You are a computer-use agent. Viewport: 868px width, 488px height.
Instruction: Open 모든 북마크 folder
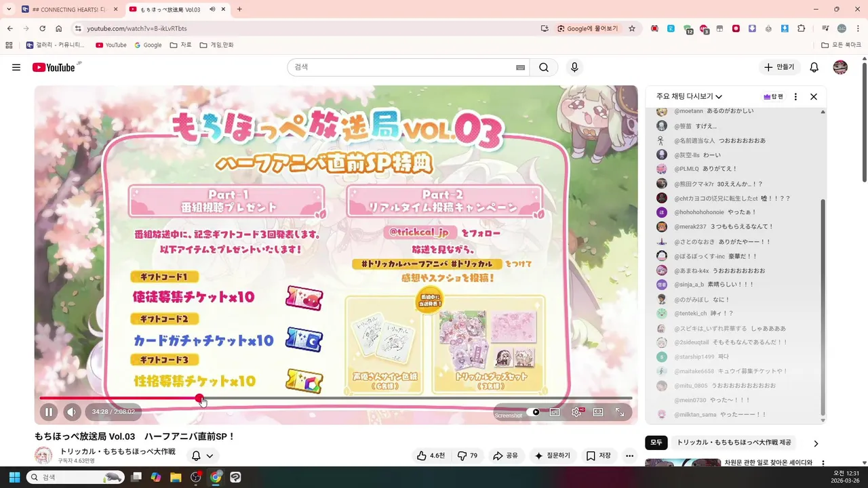tap(841, 45)
